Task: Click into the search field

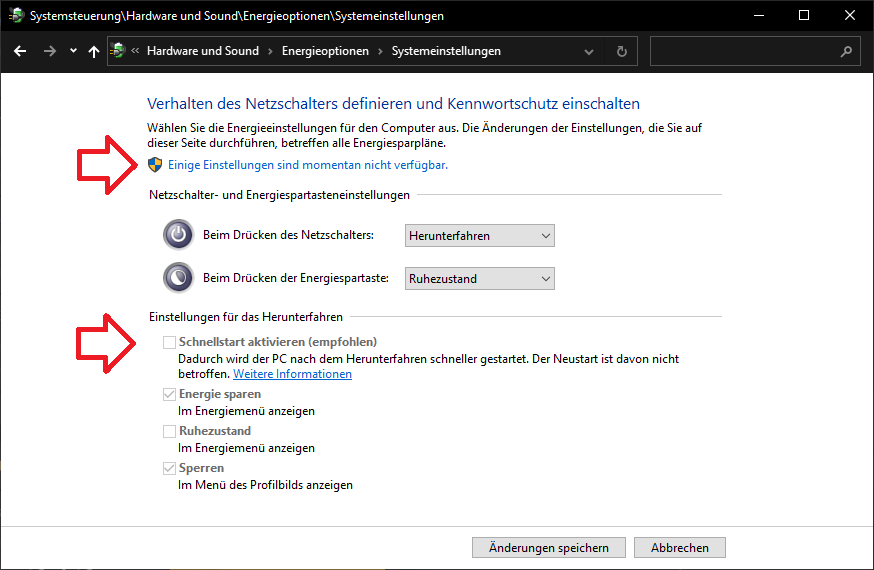Action: pyautogui.click(x=755, y=51)
